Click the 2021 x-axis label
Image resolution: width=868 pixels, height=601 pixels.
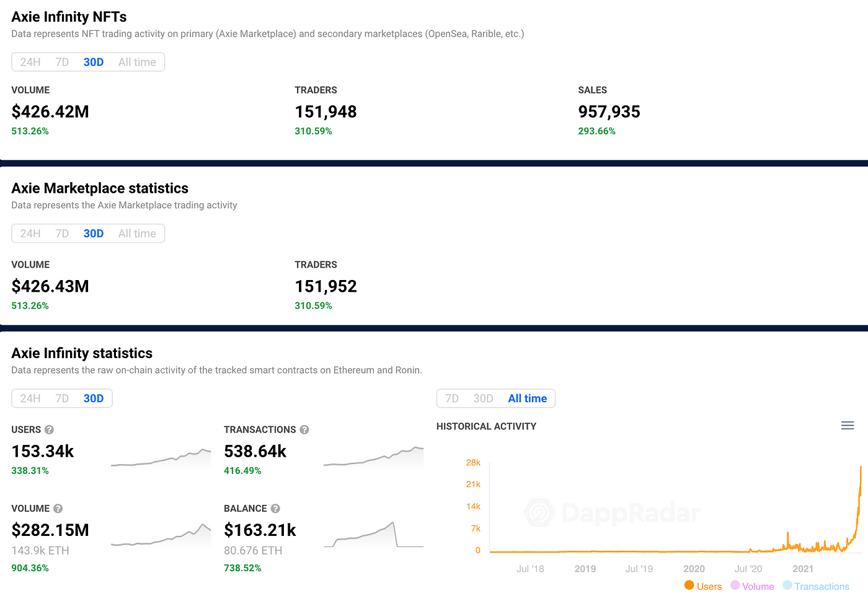click(803, 568)
